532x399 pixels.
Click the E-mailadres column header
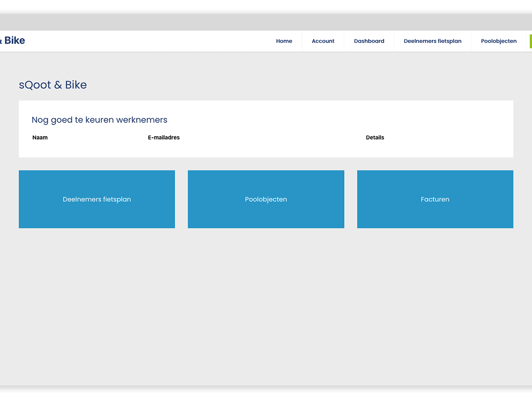(x=164, y=137)
